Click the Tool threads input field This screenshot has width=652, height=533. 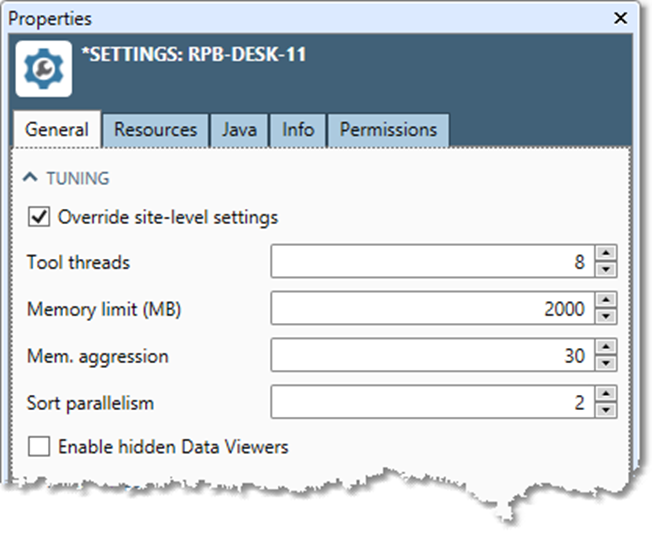(430, 263)
